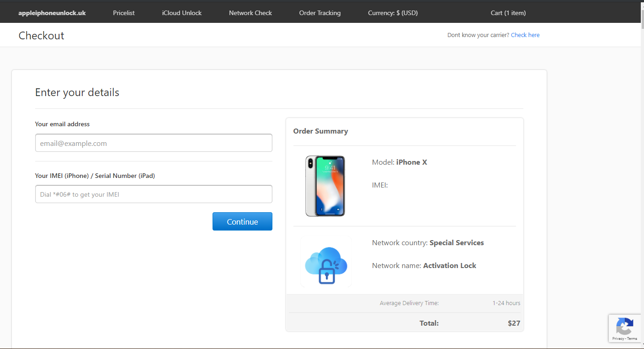
Task: Select the 'Model: iPhone X' text
Action: (x=399, y=162)
